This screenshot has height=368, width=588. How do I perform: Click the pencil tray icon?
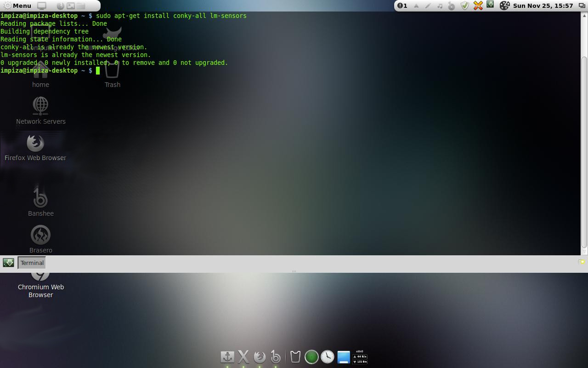click(428, 6)
